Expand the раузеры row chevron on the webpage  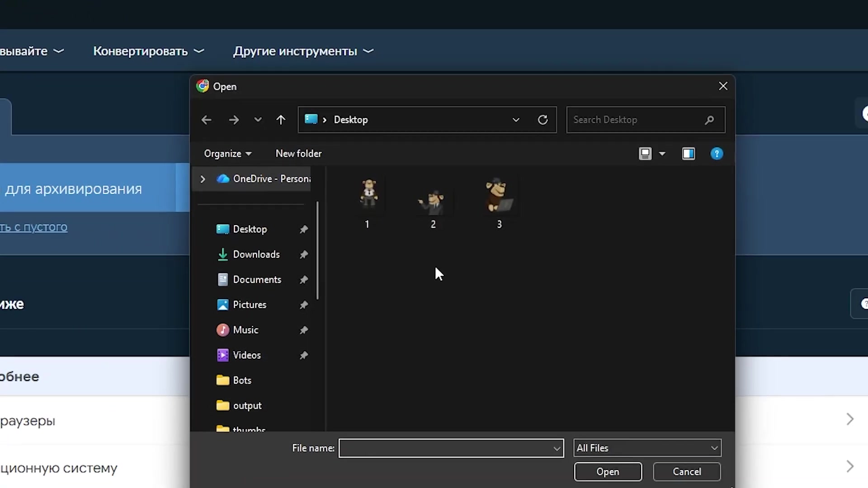click(x=850, y=419)
